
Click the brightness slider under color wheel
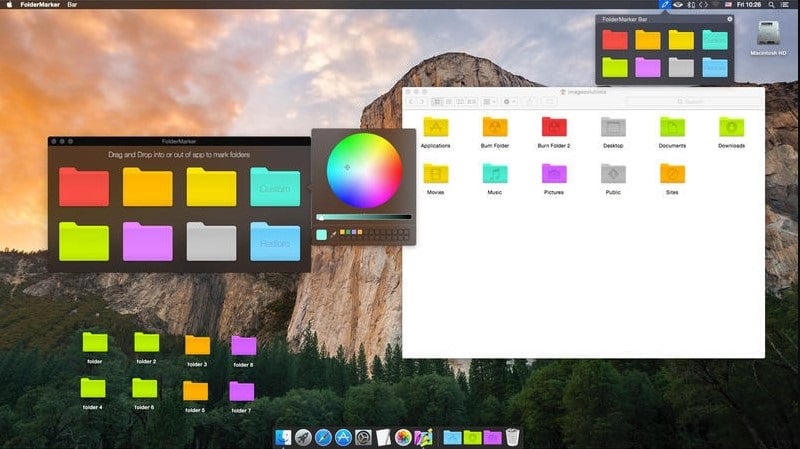pyautogui.click(x=364, y=217)
